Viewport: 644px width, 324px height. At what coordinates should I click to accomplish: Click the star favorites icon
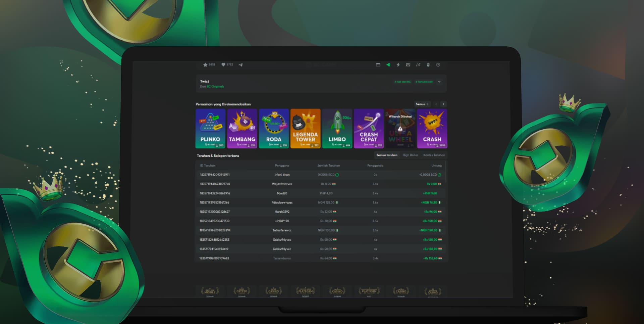[x=205, y=65]
